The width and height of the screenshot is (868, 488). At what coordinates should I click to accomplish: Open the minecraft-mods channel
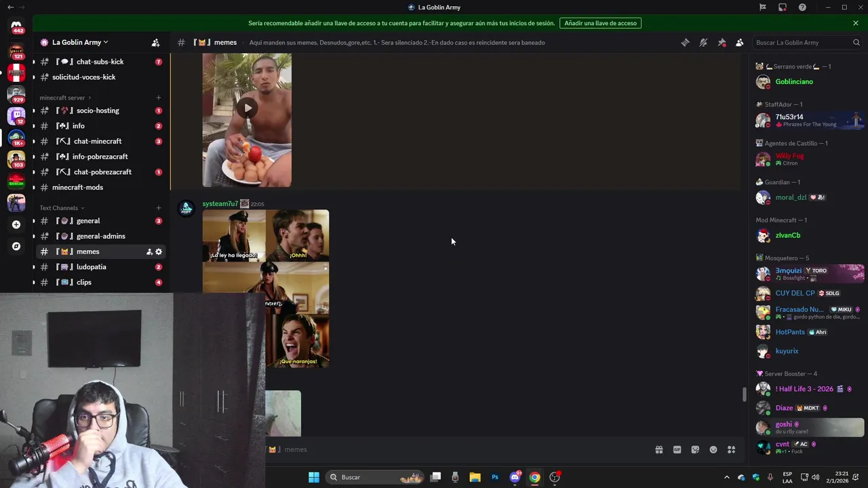point(100,187)
